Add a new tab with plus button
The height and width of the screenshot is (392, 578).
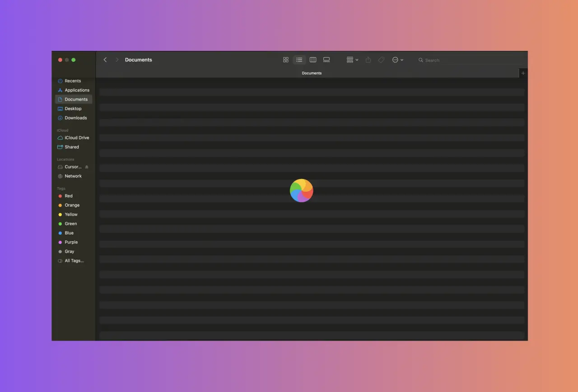point(523,73)
